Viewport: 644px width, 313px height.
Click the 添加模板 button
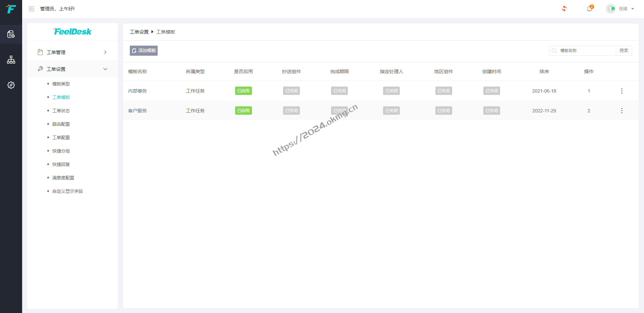click(144, 51)
